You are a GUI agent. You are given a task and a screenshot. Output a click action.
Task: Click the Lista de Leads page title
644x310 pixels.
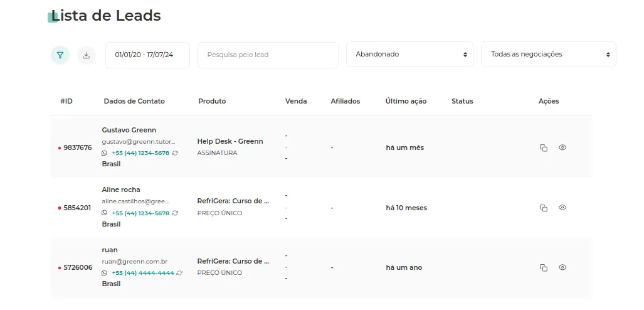(x=106, y=16)
